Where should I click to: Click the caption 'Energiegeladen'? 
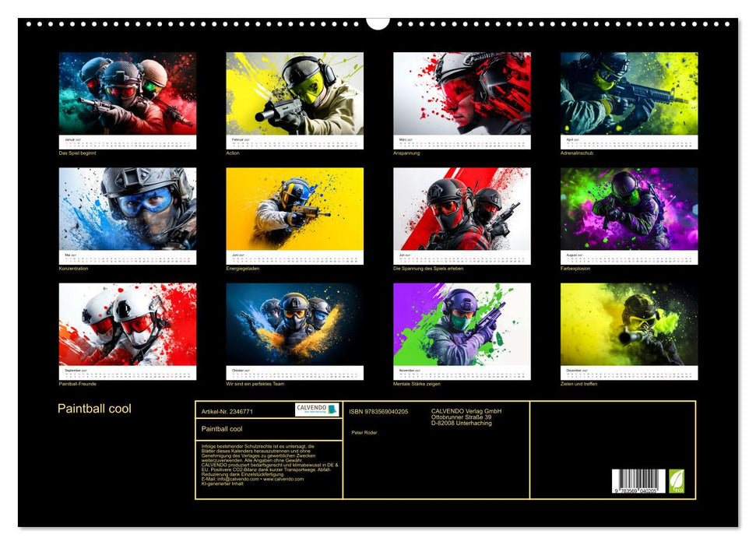(242, 268)
